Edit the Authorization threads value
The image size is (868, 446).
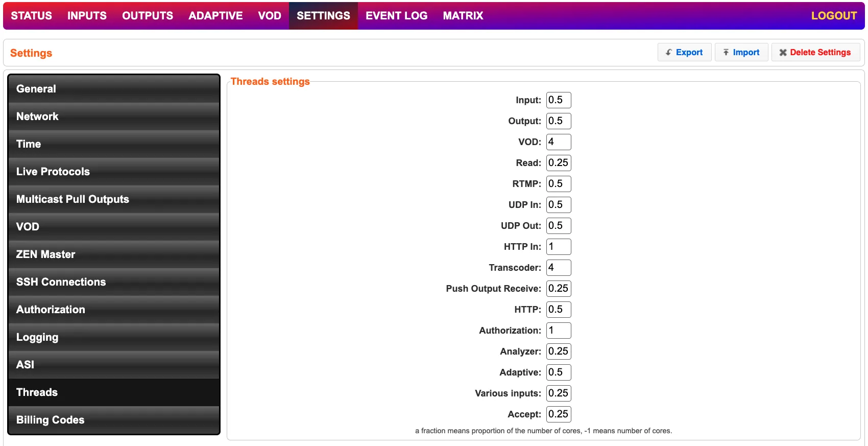558,331
